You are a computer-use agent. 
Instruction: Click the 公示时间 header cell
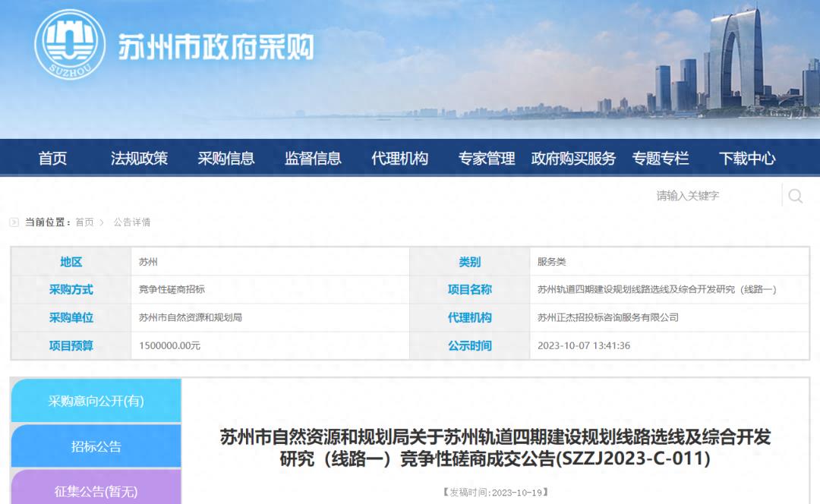point(470,345)
